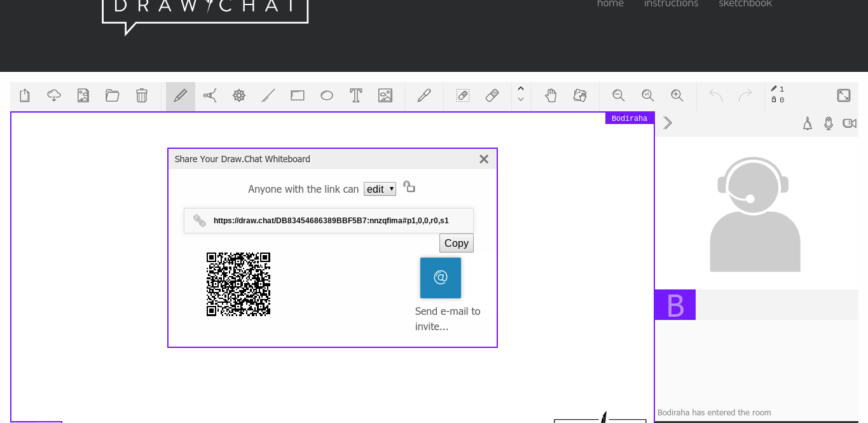Click the Copy button

457,243
